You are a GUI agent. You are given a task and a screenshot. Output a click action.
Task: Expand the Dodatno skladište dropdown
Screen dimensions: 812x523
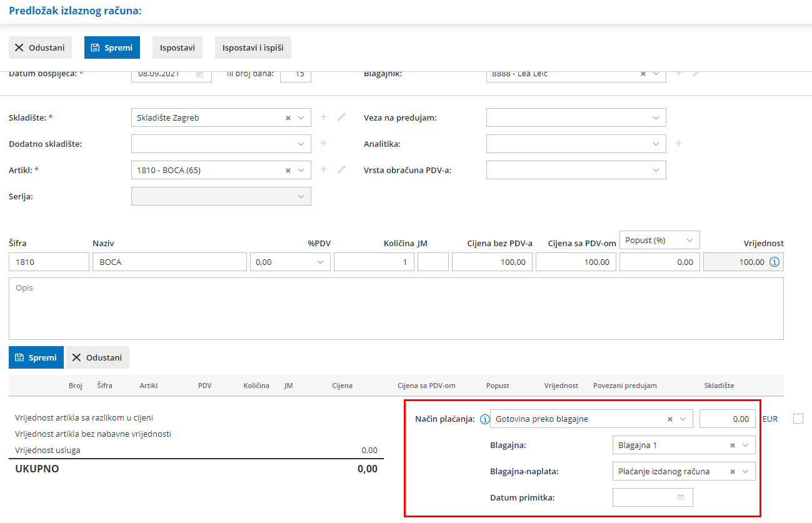pyautogui.click(x=301, y=144)
